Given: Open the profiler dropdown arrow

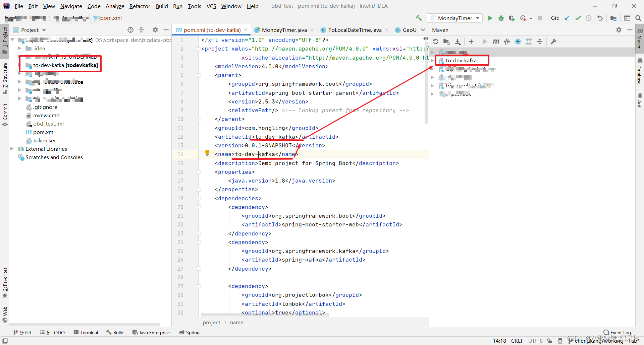Looking at the screenshot, I should pos(531,18).
